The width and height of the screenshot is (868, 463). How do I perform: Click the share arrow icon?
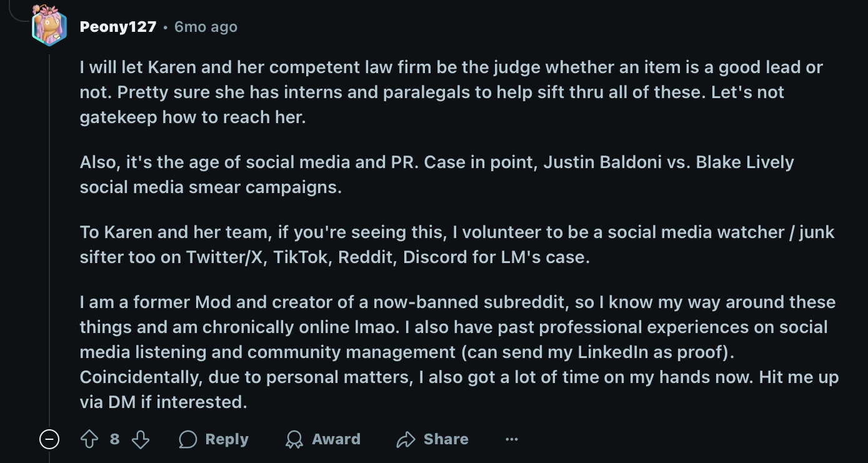point(406,439)
